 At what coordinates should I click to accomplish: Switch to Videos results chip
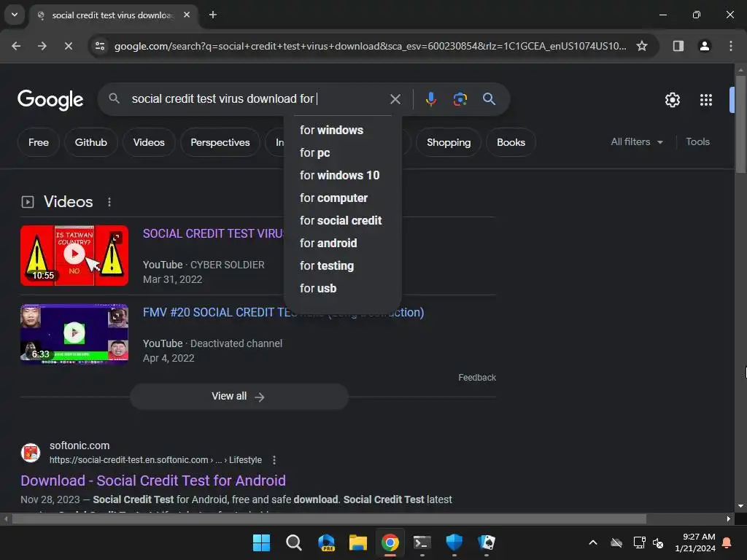tap(149, 142)
